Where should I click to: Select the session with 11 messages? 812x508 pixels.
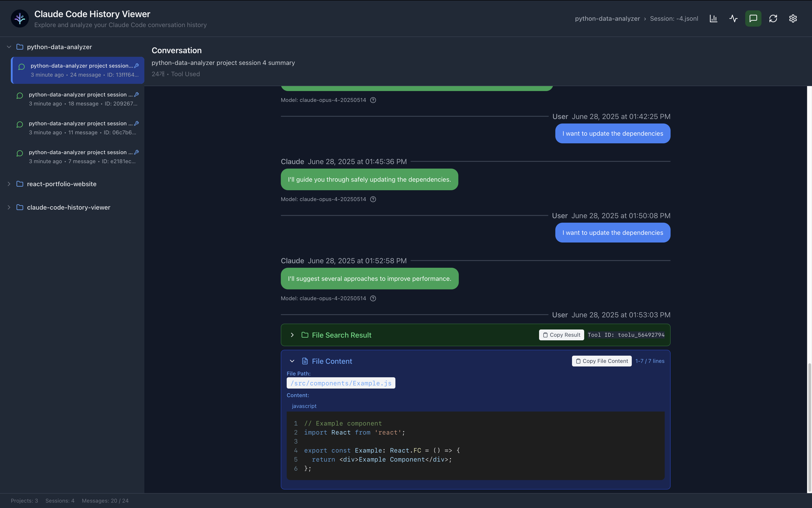pyautogui.click(x=78, y=128)
